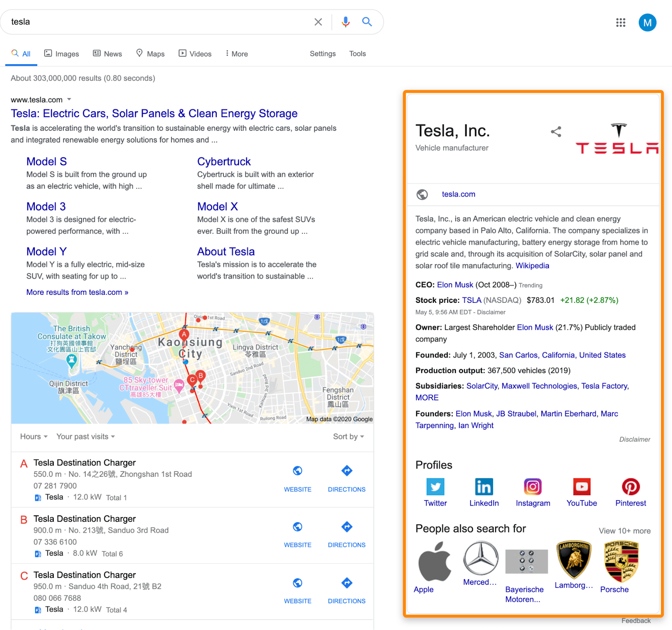Viewport: 672px width, 630px height.
Task: Clear the search box with the X icon
Action: tap(318, 22)
